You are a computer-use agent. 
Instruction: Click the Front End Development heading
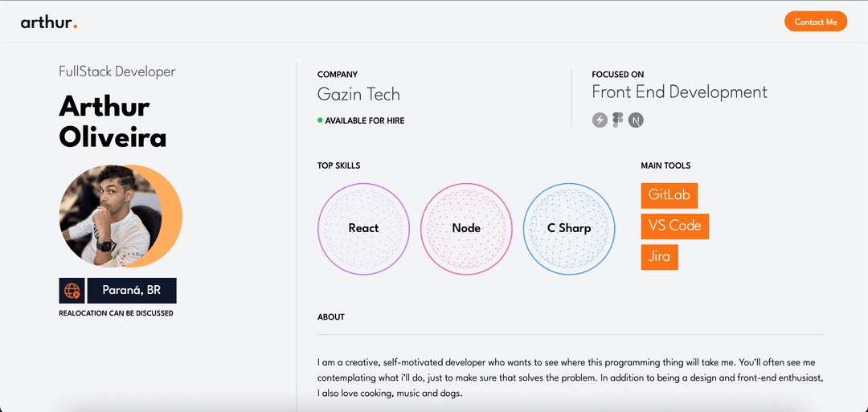(679, 92)
